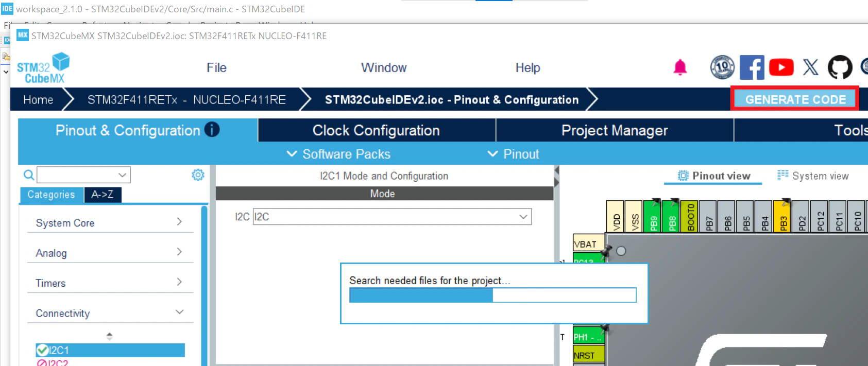
Task: Click the STM32 CubeMX logo
Action: click(43, 68)
